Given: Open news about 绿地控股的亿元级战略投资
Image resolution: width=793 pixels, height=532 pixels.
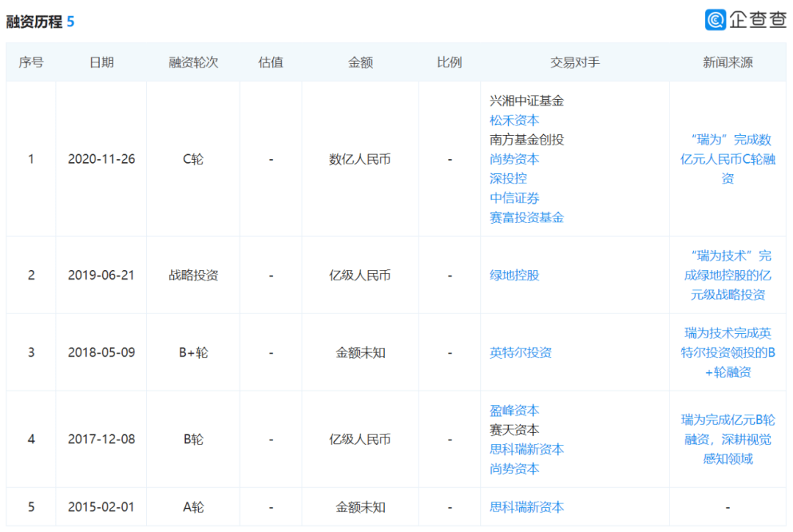Looking at the screenshot, I should pos(728,275).
